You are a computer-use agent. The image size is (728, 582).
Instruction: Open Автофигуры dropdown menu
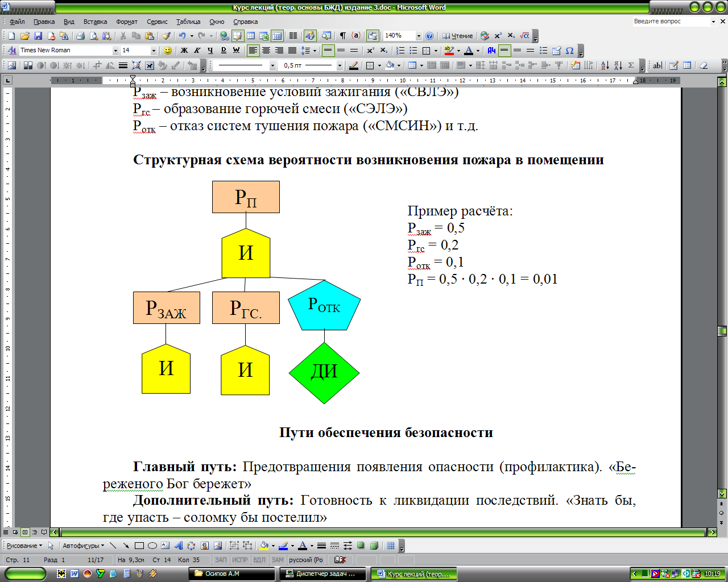[x=83, y=546]
